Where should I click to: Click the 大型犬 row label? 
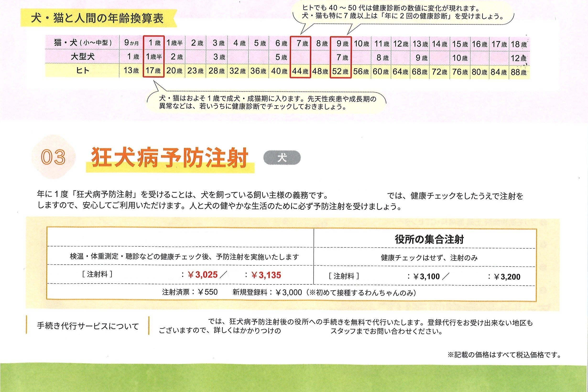tap(82, 57)
